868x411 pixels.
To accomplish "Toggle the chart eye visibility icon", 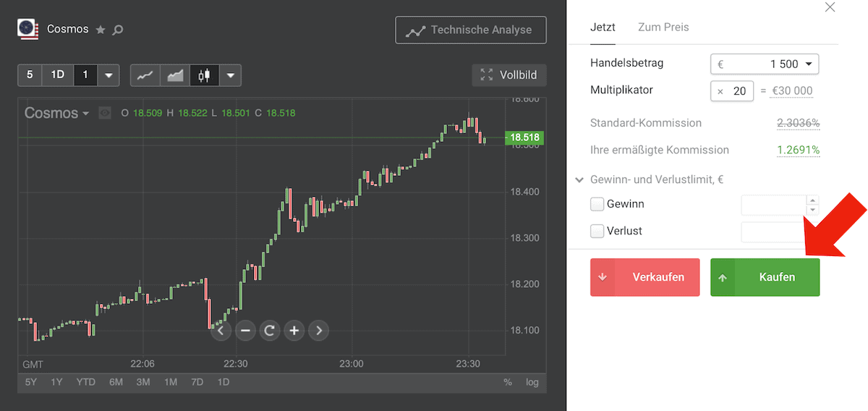I will point(105,113).
